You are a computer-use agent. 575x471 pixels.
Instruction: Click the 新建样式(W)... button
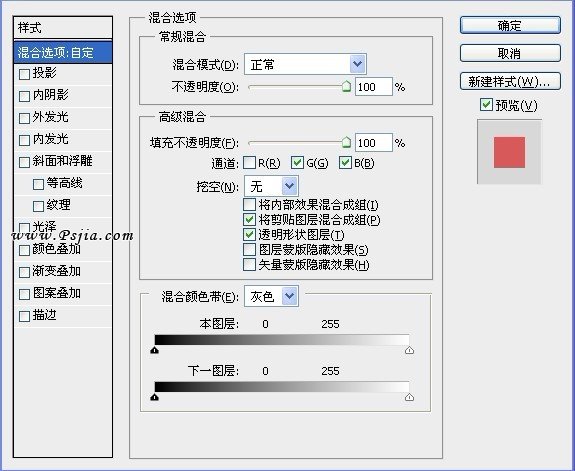[510, 81]
